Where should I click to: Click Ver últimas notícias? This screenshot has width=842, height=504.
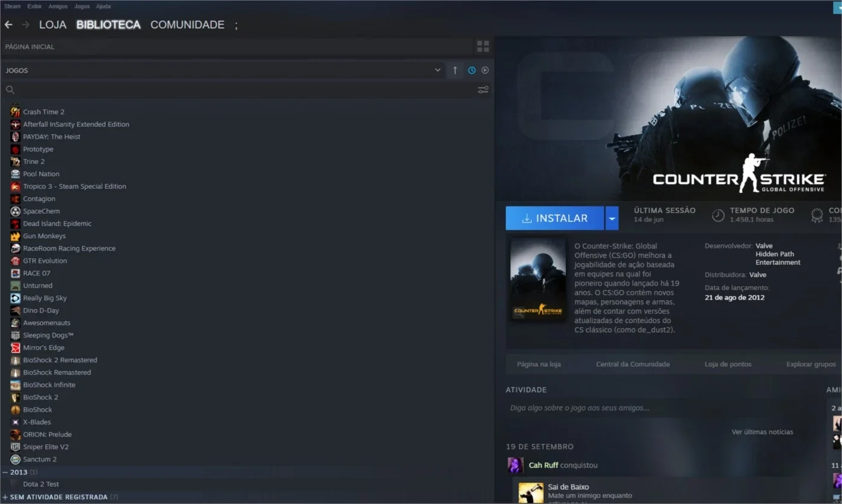pos(762,432)
